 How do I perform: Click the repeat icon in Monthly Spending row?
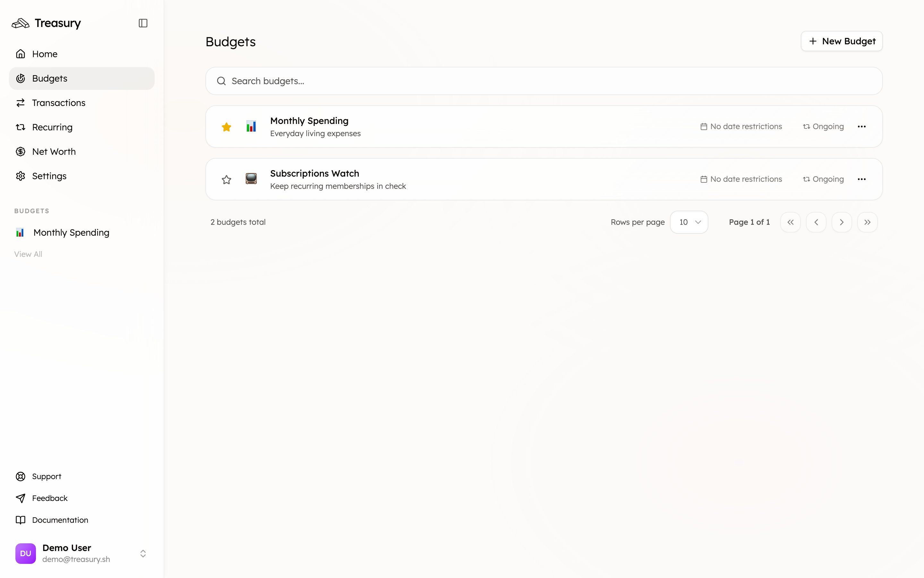806,127
